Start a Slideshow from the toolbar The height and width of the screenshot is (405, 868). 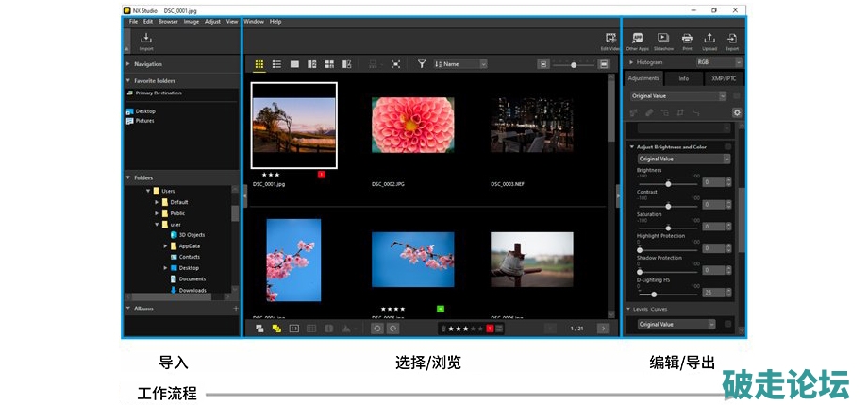[x=663, y=41]
